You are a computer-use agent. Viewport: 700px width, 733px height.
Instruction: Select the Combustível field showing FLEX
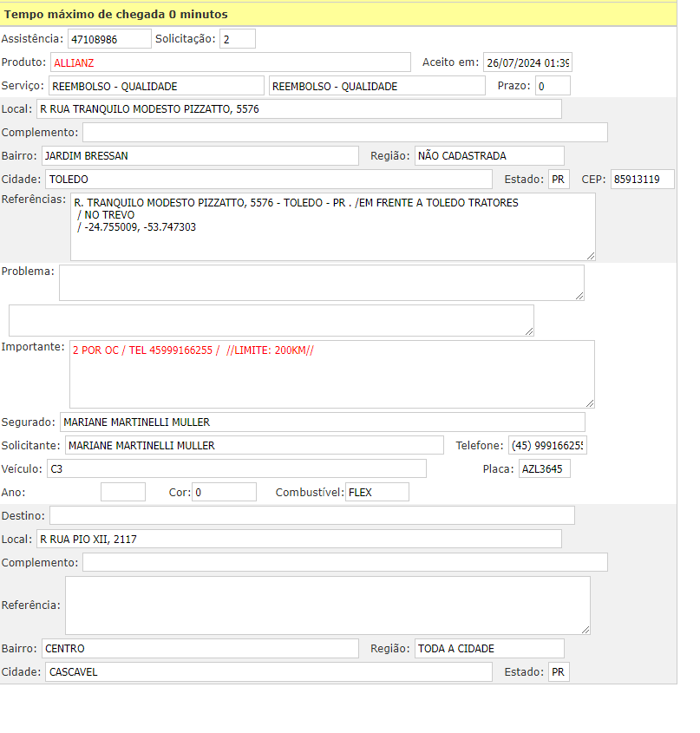point(376,493)
